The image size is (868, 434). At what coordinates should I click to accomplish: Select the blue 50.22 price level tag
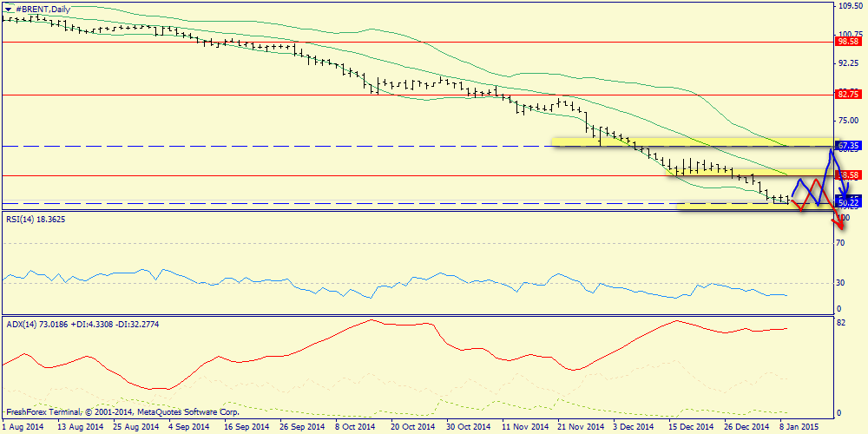pos(848,202)
